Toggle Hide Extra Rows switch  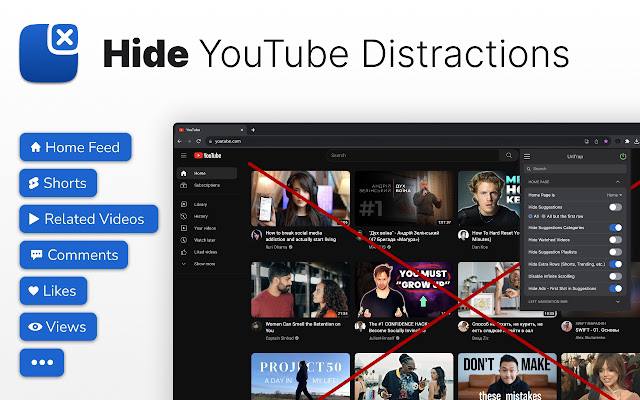tap(616, 264)
